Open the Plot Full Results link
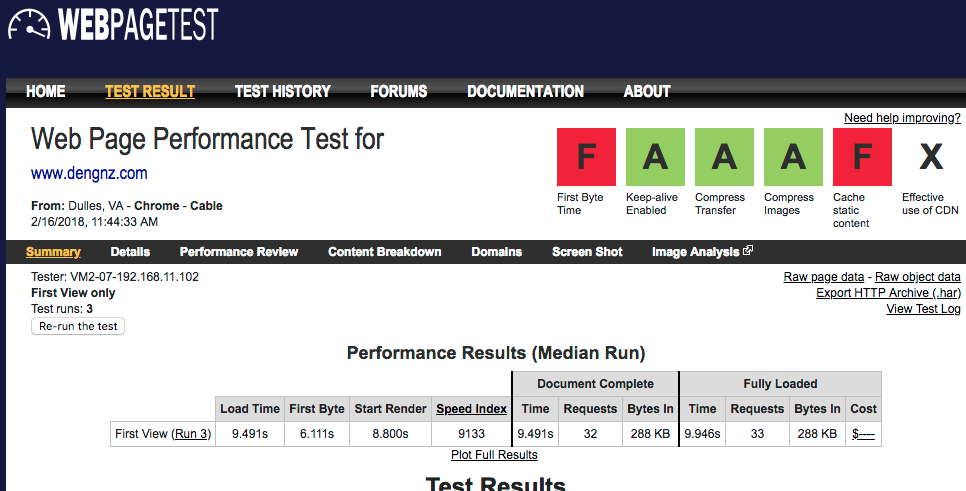 coord(494,455)
